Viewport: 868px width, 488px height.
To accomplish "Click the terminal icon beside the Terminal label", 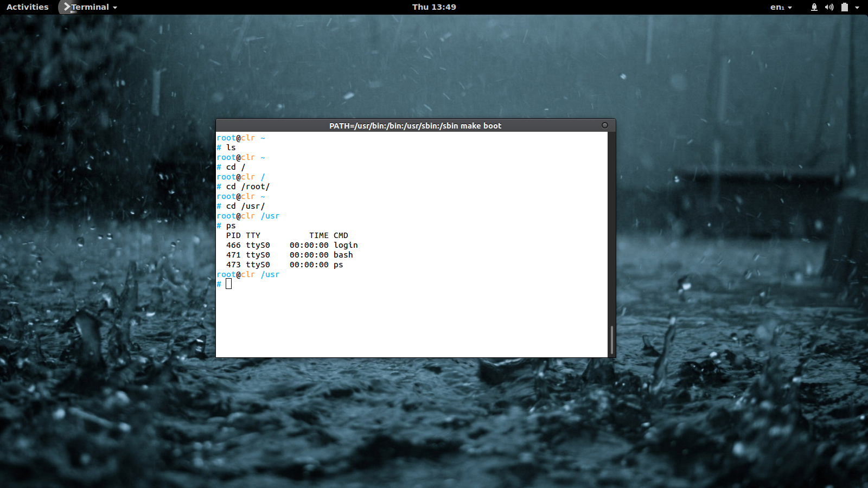I will click(x=67, y=7).
